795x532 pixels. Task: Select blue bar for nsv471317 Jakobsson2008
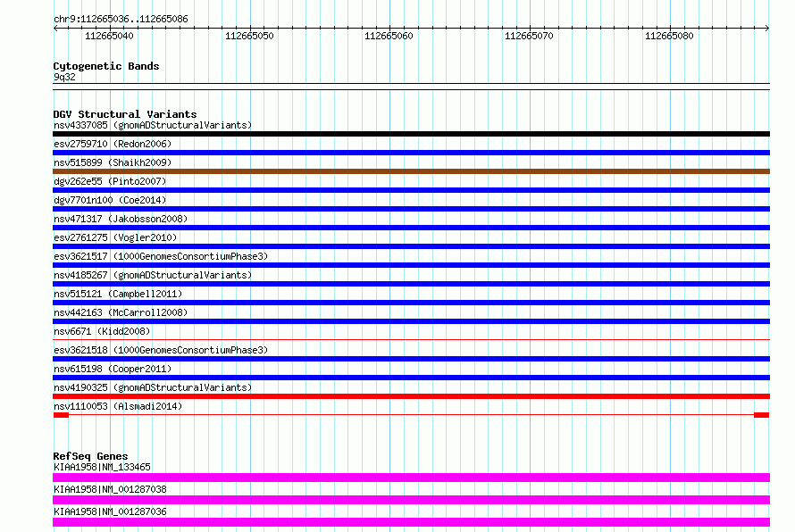click(x=411, y=228)
